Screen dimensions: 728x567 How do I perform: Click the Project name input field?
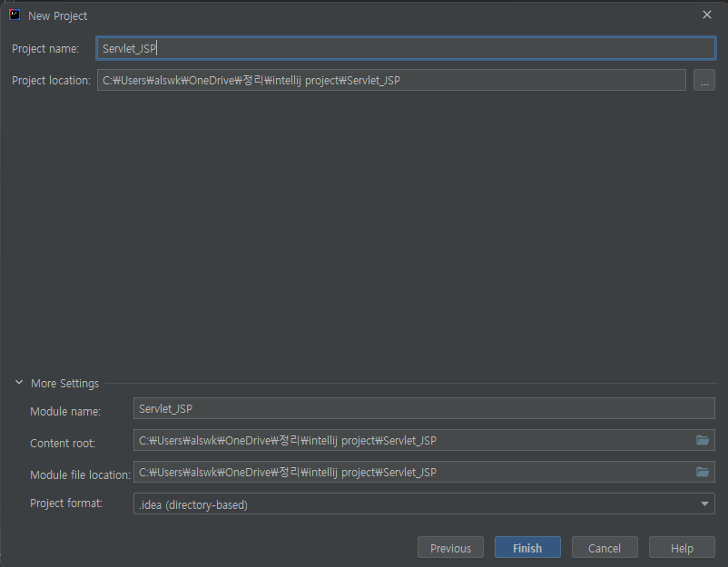coord(406,48)
